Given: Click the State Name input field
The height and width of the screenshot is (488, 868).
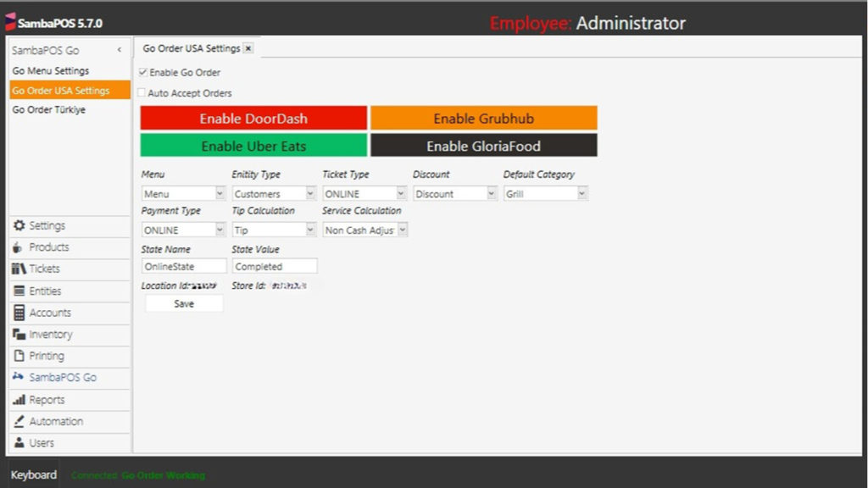Looking at the screenshot, I should click(184, 266).
